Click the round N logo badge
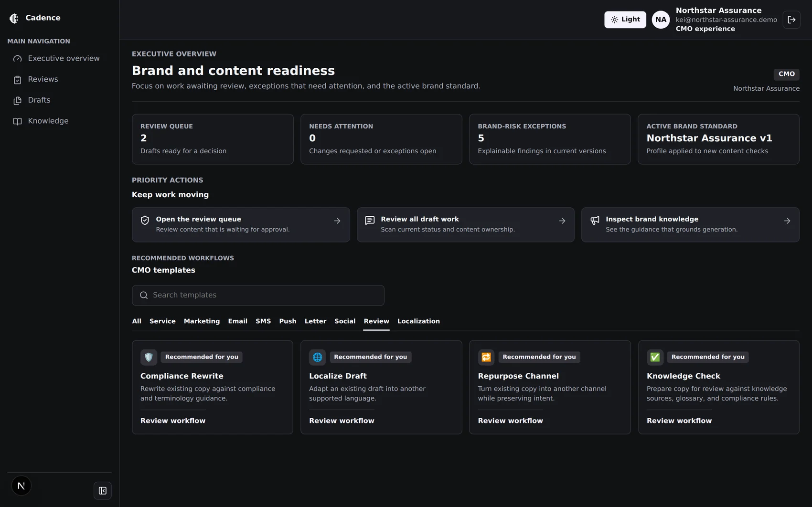This screenshot has width=812, height=507. coord(21,486)
